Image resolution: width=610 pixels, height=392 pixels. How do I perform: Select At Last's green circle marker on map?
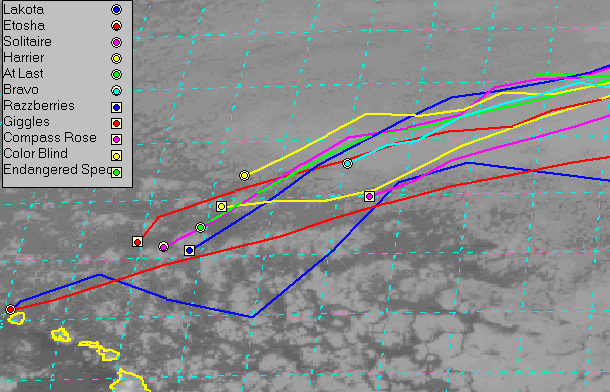pos(200,227)
